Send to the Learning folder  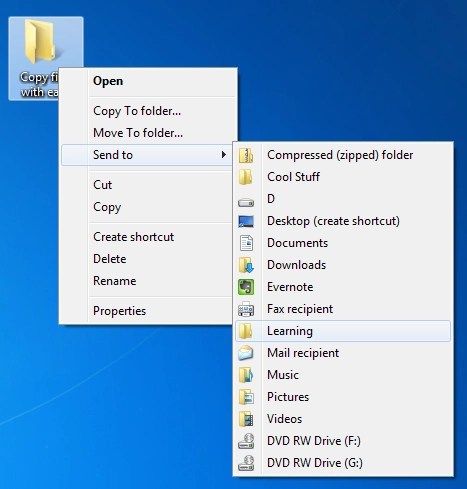pos(343,331)
